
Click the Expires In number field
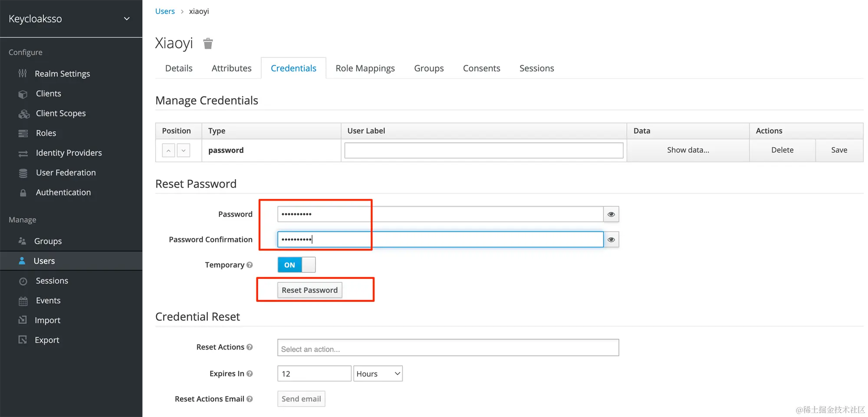(314, 374)
